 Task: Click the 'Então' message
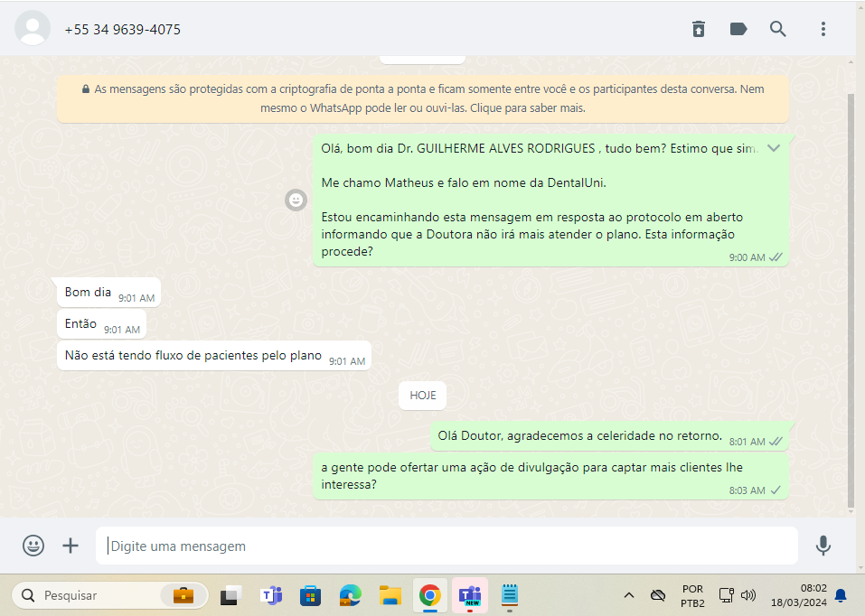[x=101, y=323]
